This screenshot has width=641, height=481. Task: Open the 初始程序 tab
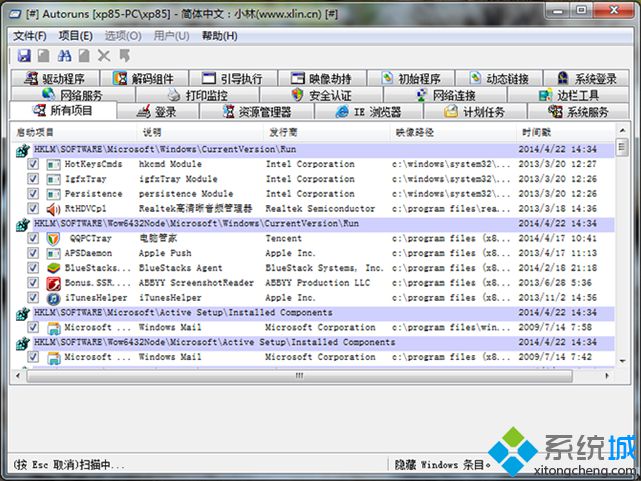(x=411, y=78)
